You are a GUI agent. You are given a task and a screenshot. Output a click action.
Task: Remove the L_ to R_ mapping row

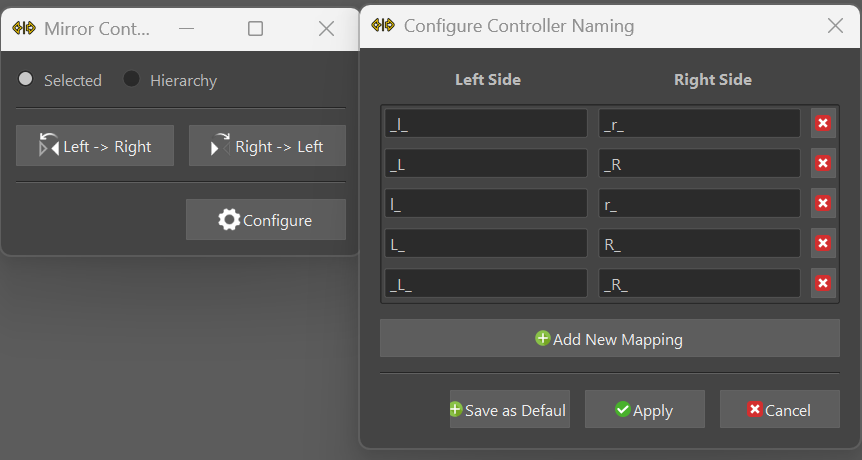coord(823,243)
